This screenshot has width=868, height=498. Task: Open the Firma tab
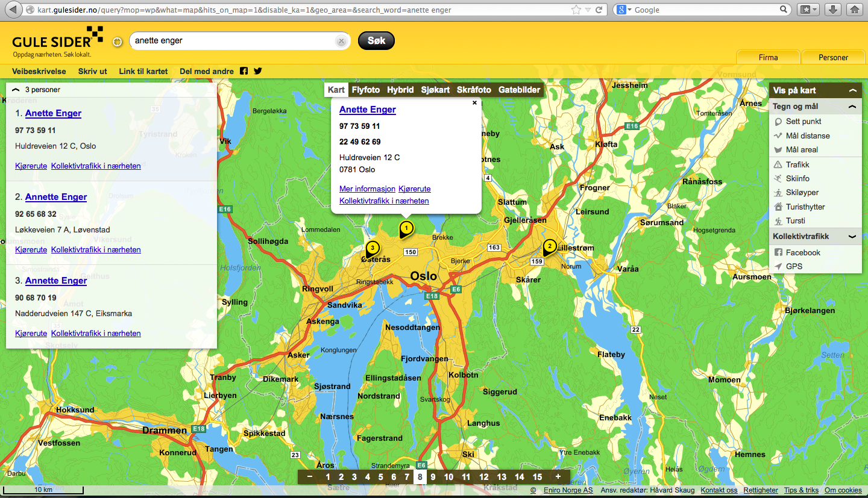pos(768,57)
